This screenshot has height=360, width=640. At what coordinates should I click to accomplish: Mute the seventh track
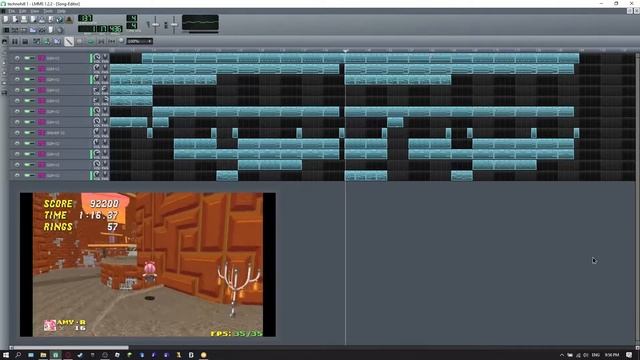point(27,122)
